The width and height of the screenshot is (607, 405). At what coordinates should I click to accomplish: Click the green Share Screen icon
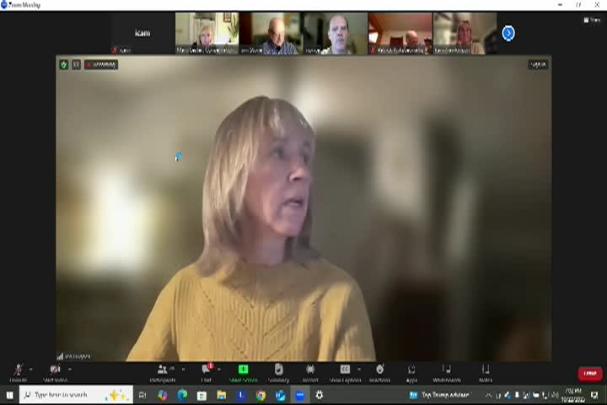coord(243,371)
